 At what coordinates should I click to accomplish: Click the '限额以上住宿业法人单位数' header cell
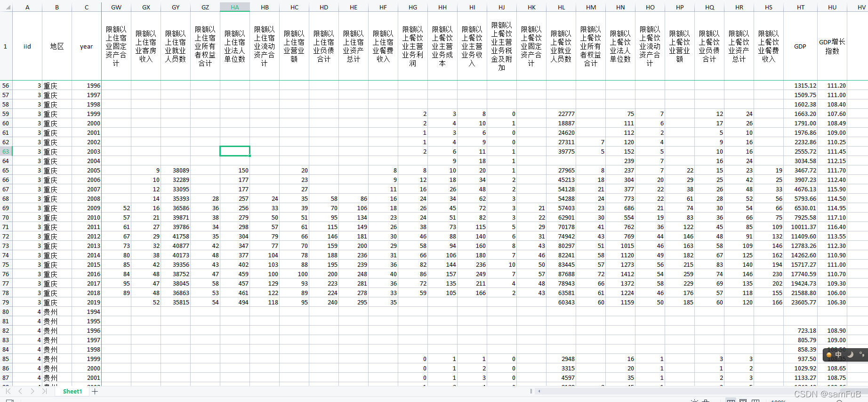point(235,46)
